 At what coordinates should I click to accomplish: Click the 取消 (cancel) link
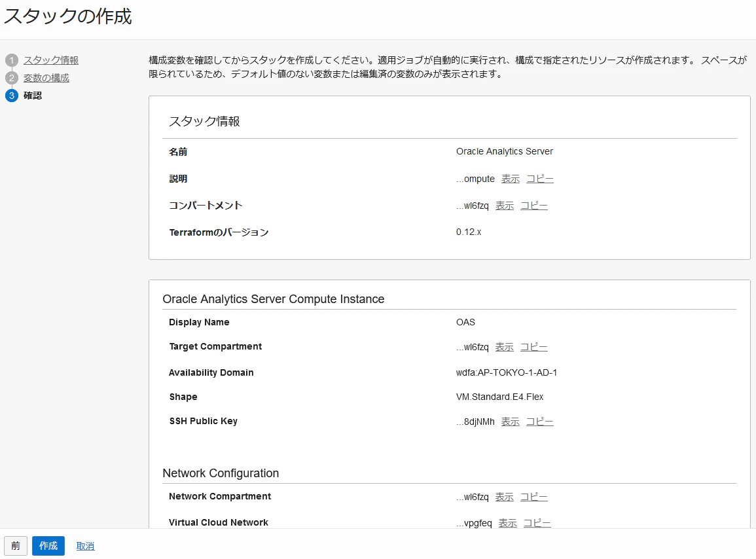pos(85,546)
